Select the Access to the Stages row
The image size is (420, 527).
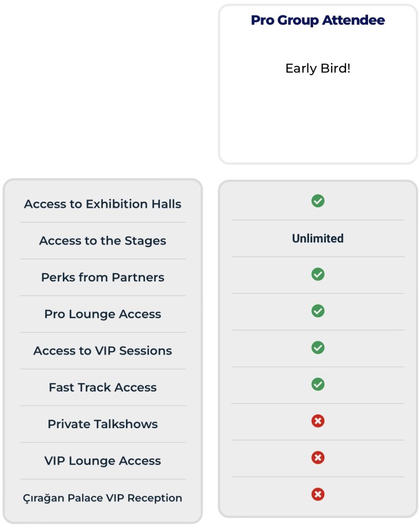click(x=102, y=241)
